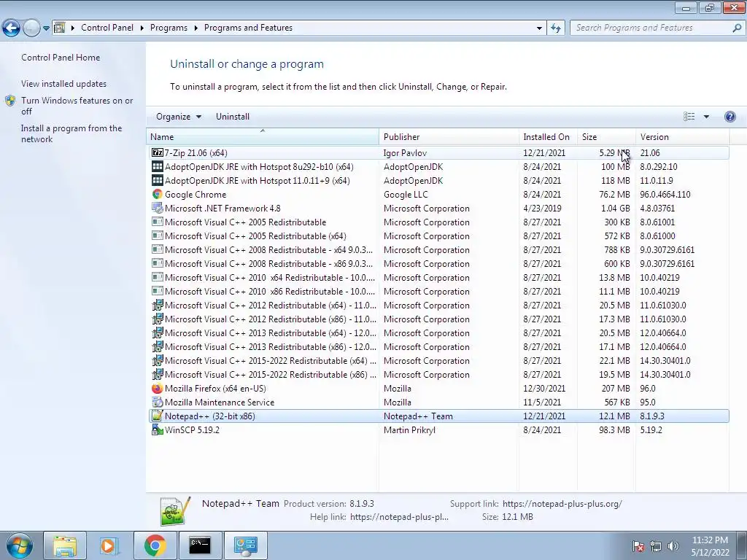Click the taskbar clock showing 11:32 PM
The image size is (747, 560).
pyautogui.click(x=710, y=546)
